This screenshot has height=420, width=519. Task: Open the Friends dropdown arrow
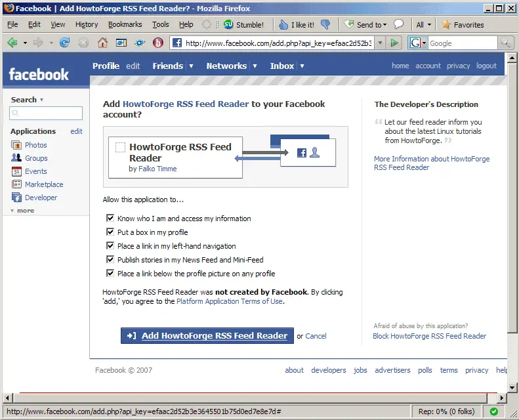click(191, 66)
